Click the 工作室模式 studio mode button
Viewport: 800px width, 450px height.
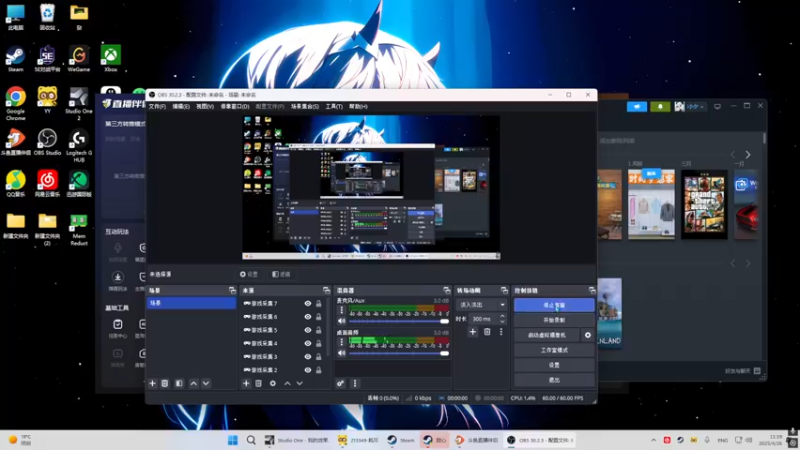point(554,350)
